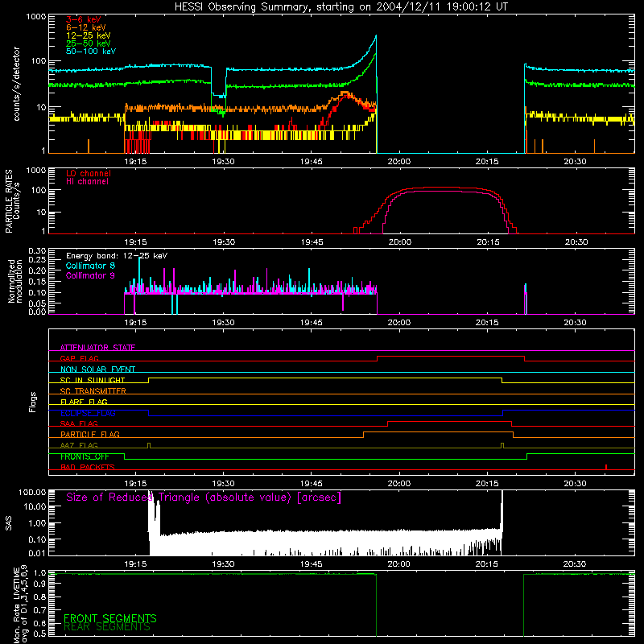Click 19:30 tick label under flags panel

point(223,484)
